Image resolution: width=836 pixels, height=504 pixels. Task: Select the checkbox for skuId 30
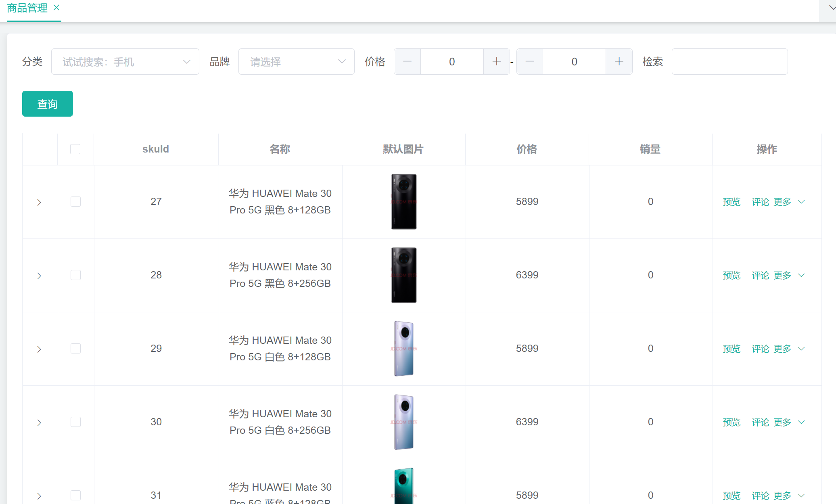(x=75, y=422)
